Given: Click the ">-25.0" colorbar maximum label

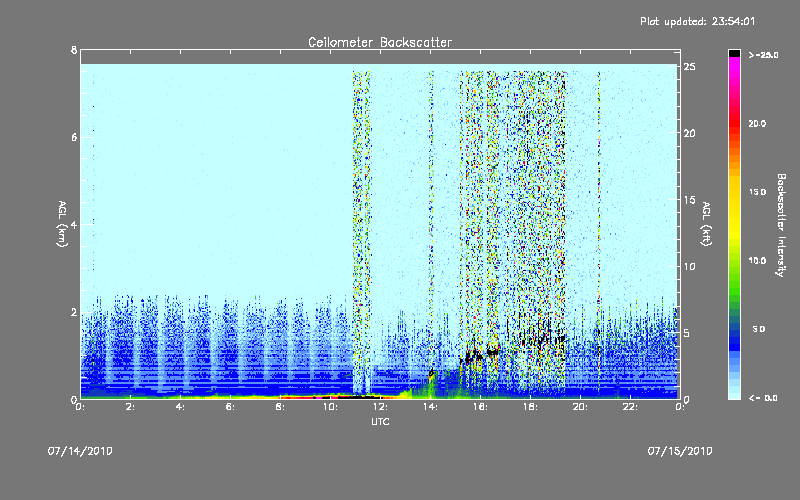Looking at the screenshot, I should 763,55.
